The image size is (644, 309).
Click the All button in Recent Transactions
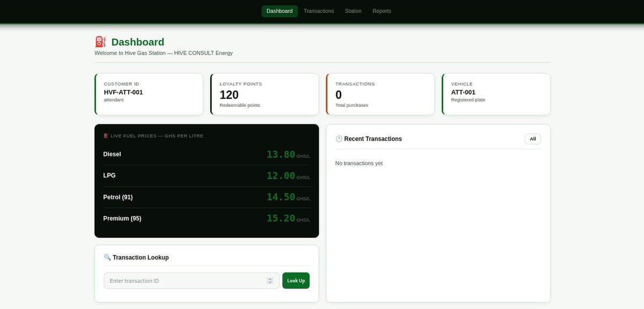pos(533,139)
